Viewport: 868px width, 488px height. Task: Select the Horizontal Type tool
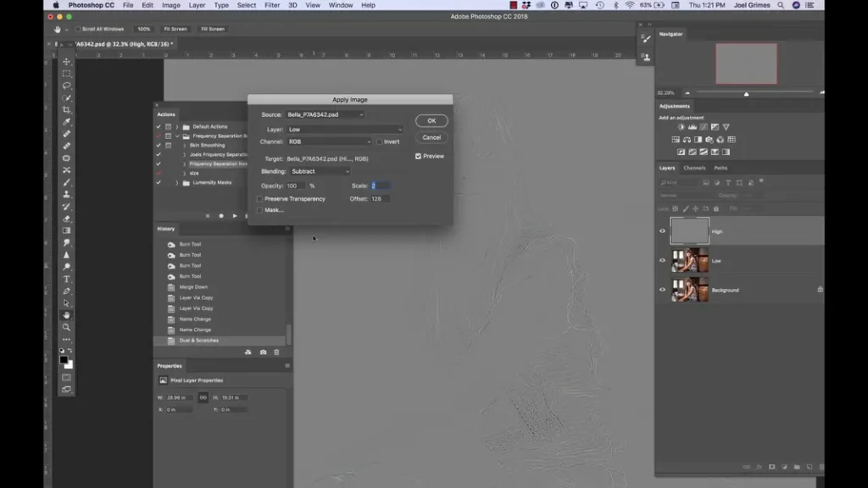66,279
